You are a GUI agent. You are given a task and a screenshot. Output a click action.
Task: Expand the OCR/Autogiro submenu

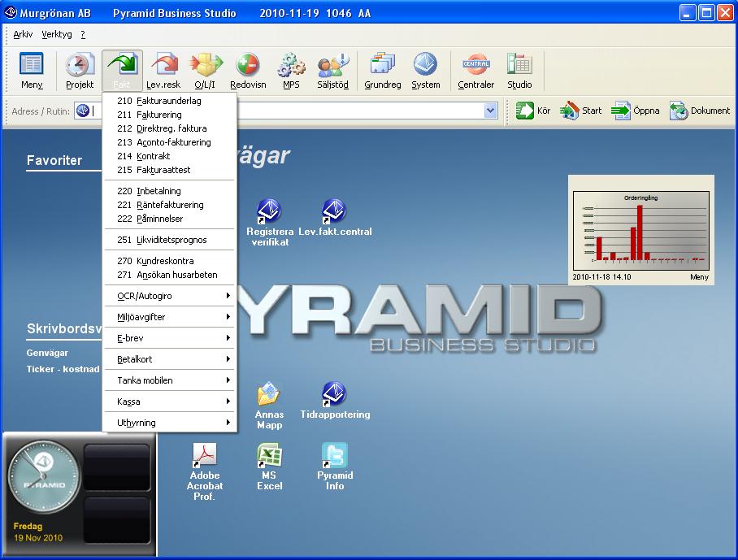(x=169, y=296)
